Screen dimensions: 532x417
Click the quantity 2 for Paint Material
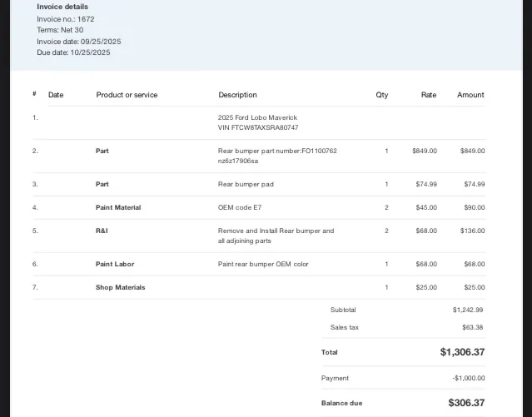[386, 207]
